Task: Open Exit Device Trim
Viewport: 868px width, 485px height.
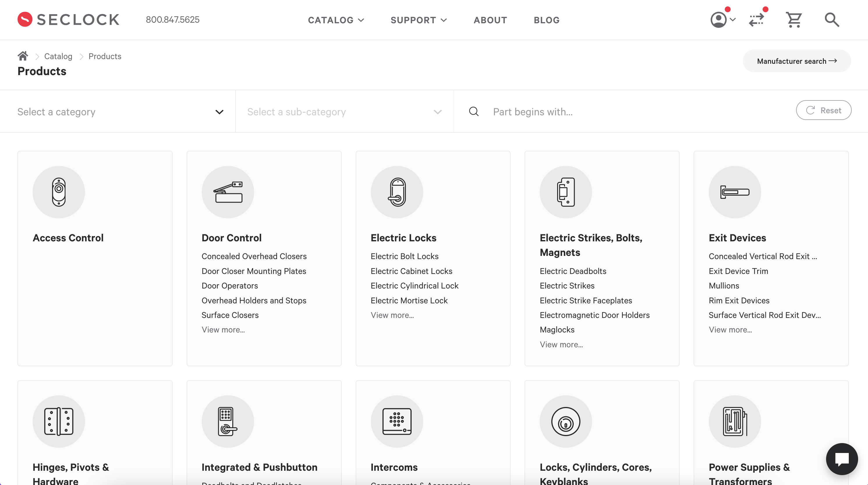Action: (x=738, y=271)
